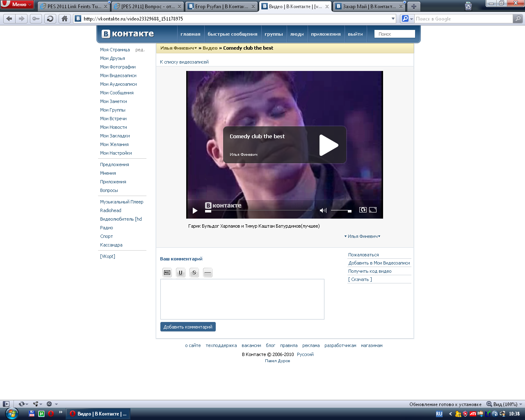Switch to Захар Май tab
Screen dimensions: 525x420
(369, 6)
